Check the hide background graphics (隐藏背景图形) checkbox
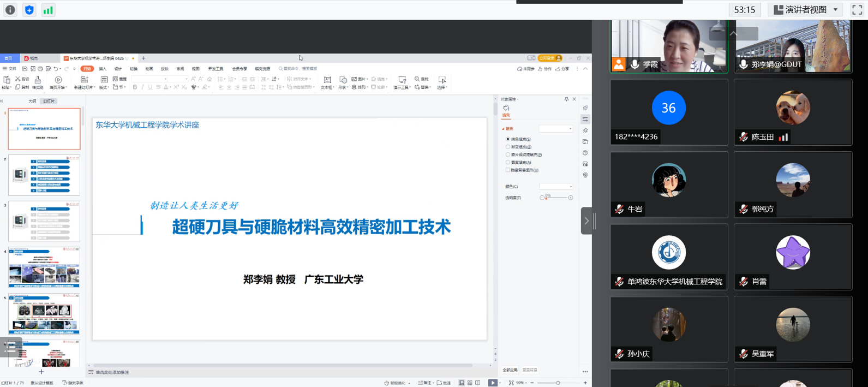Viewport: 868px width, 387px height. 508,170
